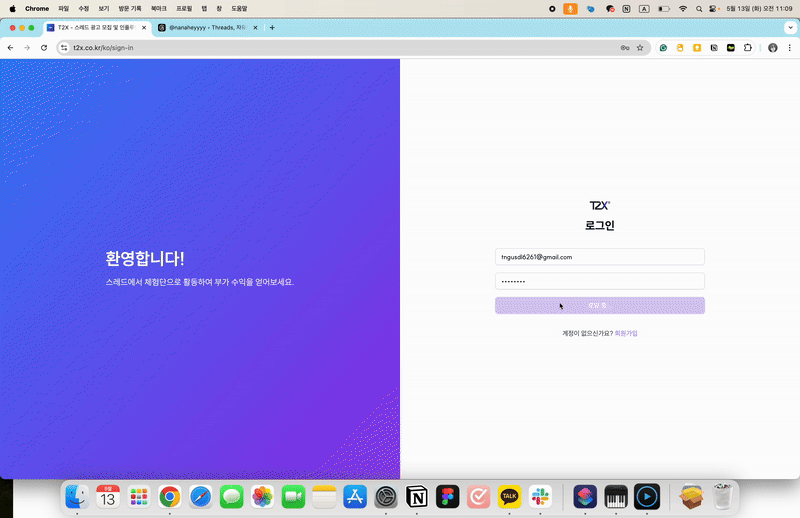
Task: Open the Trash in the Dock
Action: click(x=722, y=497)
